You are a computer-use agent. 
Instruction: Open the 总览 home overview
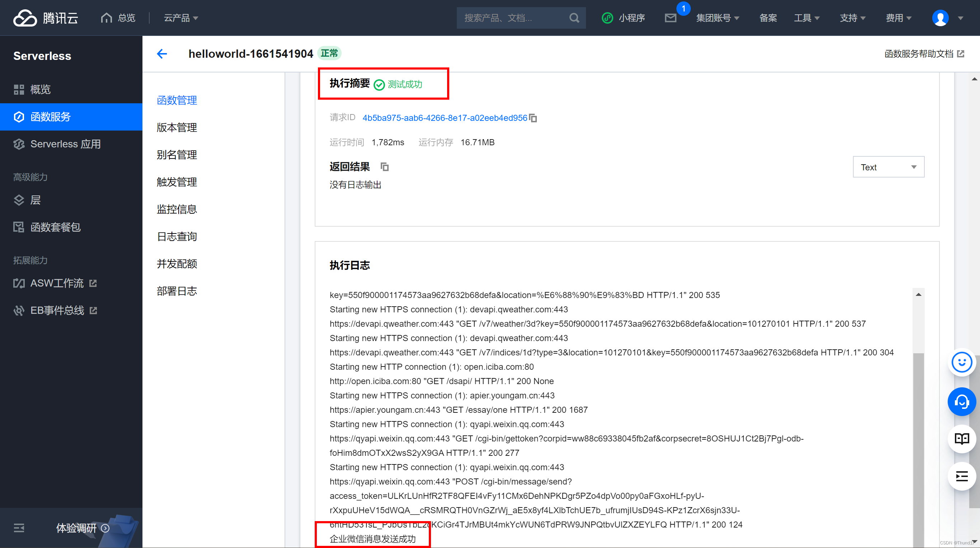(x=118, y=18)
